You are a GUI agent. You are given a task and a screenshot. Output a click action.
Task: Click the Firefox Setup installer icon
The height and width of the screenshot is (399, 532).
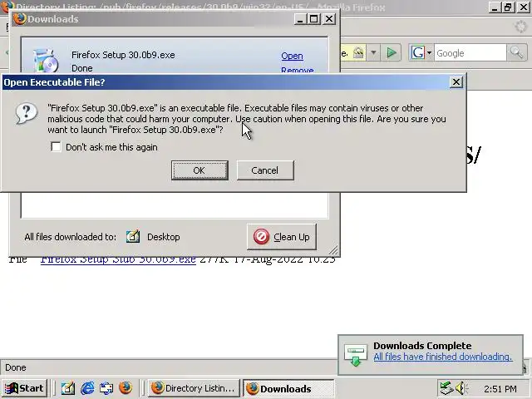pyautogui.click(x=46, y=61)
